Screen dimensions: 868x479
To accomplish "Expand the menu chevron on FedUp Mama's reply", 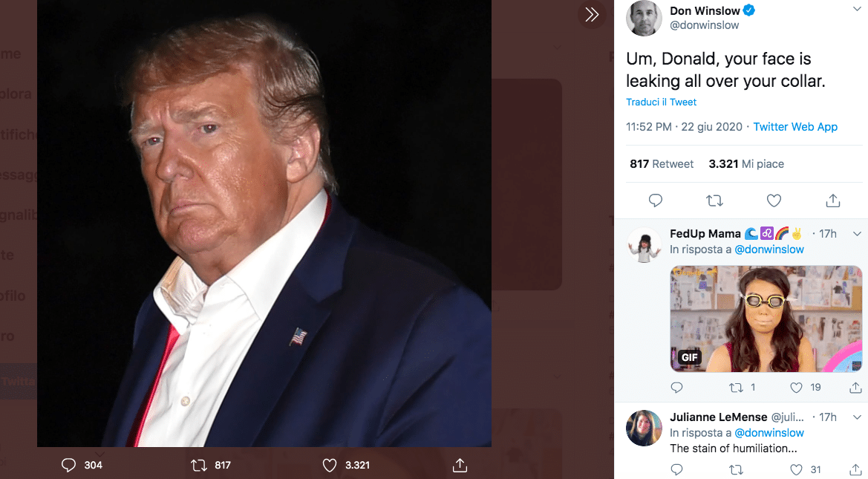I will coord(858,232).
